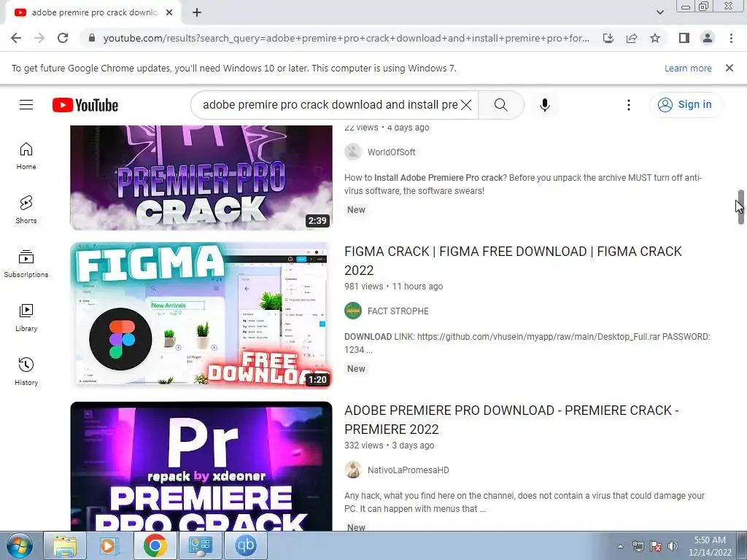Click FACT STROPHE channel avatar
Screen dimensions: 747x560
click(353, 311)
